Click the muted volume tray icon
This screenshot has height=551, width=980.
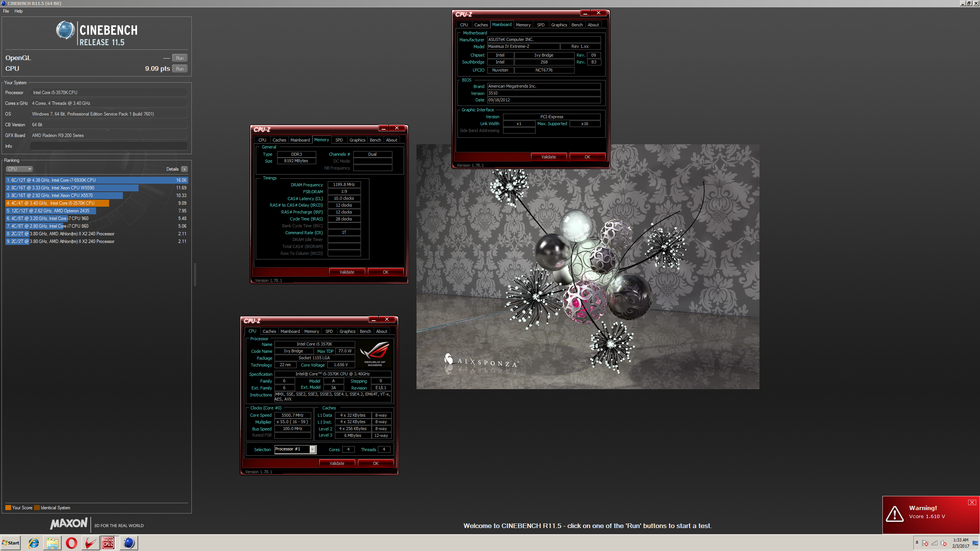point(944,543)
